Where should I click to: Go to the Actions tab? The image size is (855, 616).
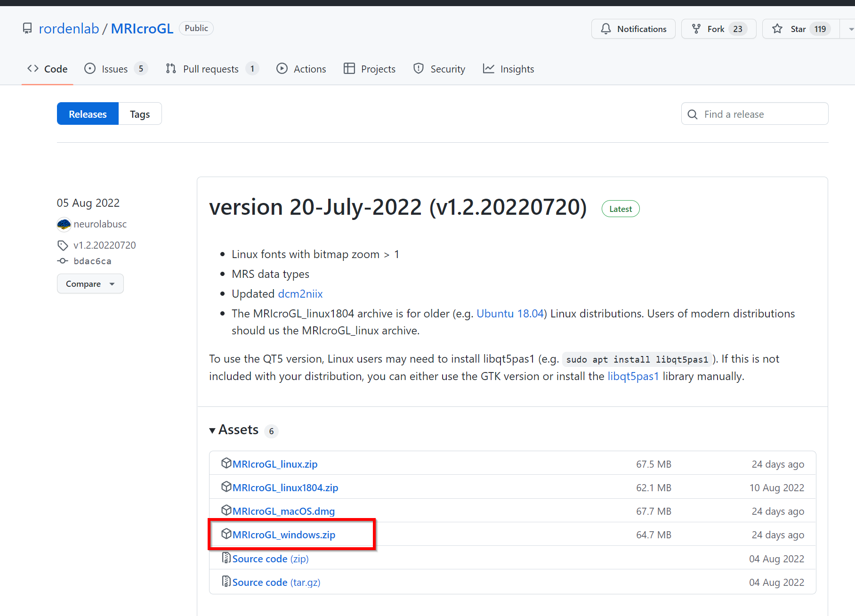(301, 69)
